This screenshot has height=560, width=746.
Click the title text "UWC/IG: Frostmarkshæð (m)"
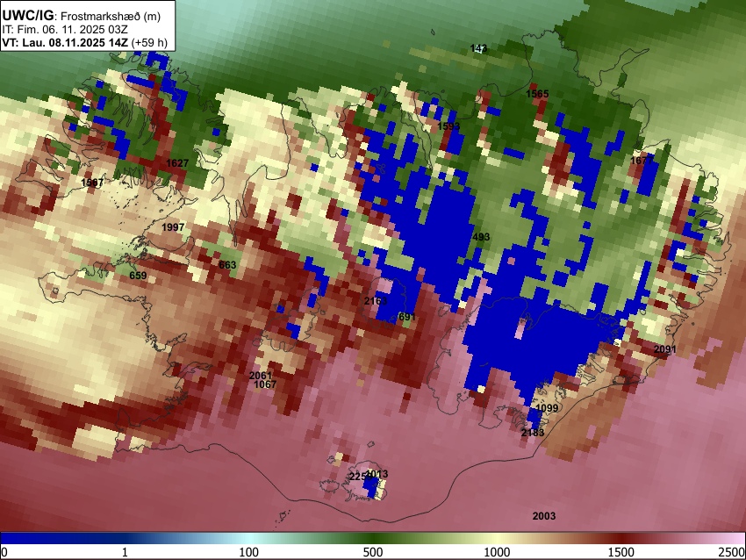(82, 15)
